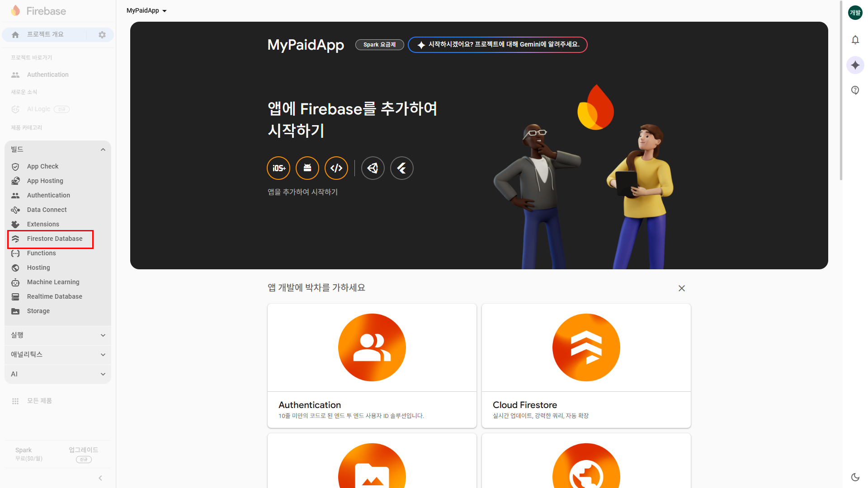Click the Android app platform icon

click(307, 168)
